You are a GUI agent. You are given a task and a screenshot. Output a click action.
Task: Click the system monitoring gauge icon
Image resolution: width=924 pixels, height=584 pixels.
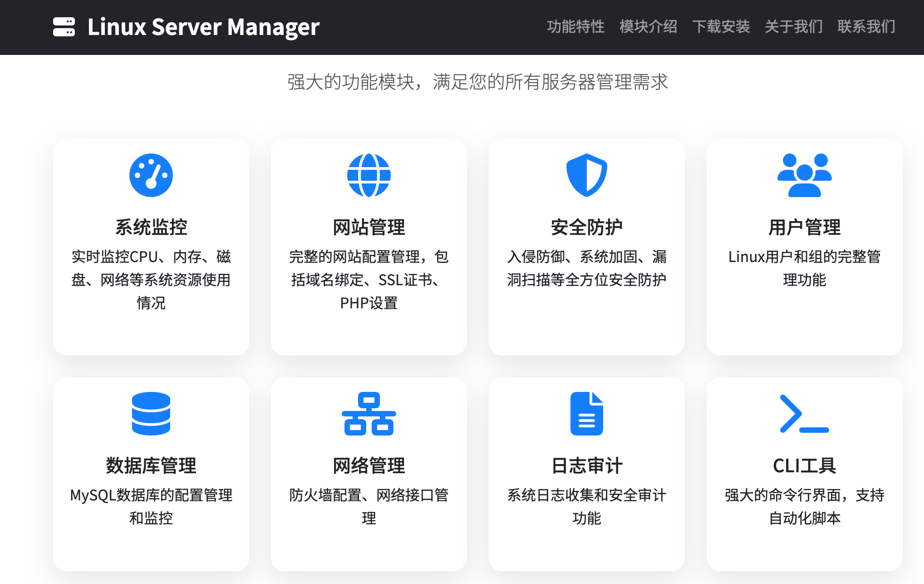151,175
